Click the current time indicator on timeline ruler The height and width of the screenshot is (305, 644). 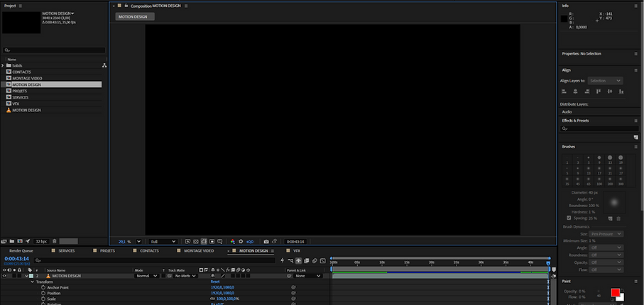pyautogui.click(x=548, y=262)
